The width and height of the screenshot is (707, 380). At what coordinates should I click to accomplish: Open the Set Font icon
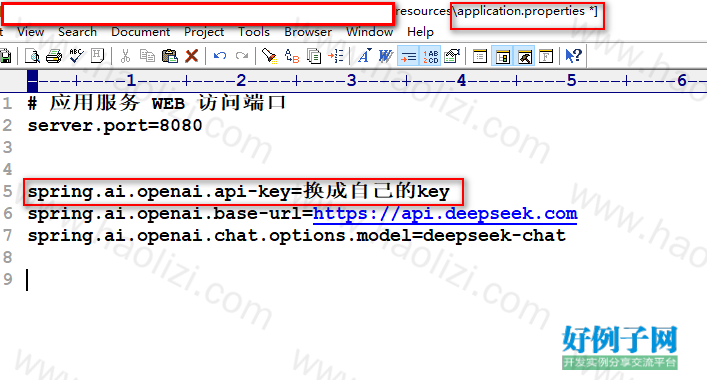[x=364, y=56]
